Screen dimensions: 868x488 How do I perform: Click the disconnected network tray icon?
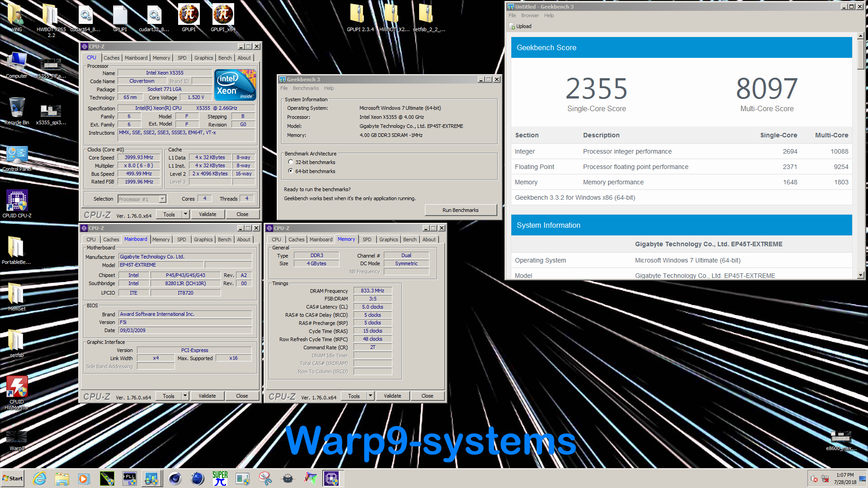click(x=825, y=479)
